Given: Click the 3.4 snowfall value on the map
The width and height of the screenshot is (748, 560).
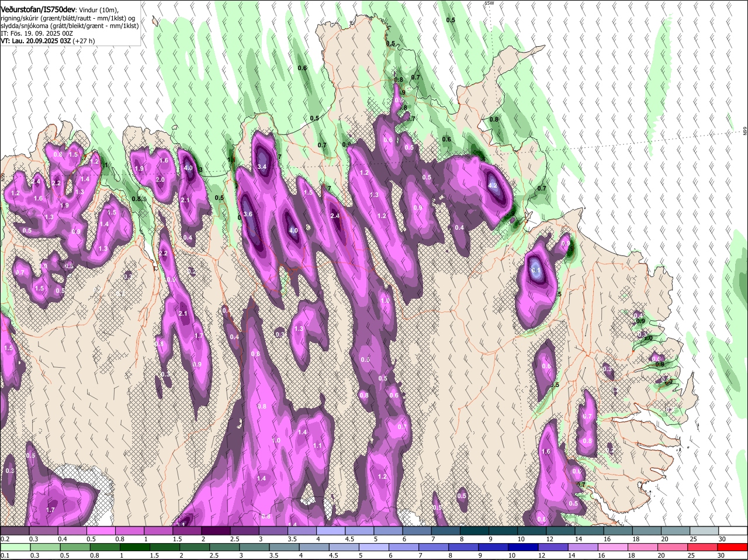Looking at the screenshot, I should [262, 167].
